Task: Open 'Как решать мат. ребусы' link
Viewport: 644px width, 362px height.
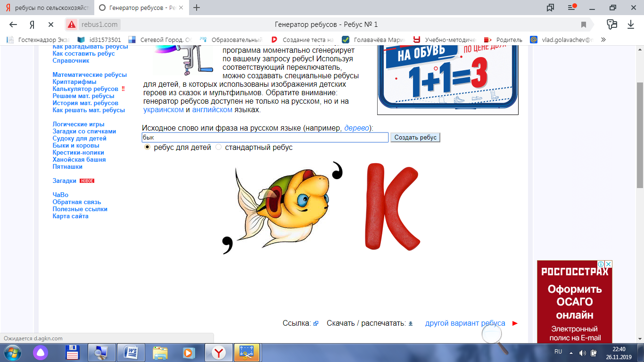Action: pyautogui.click(x=89, y=110)
